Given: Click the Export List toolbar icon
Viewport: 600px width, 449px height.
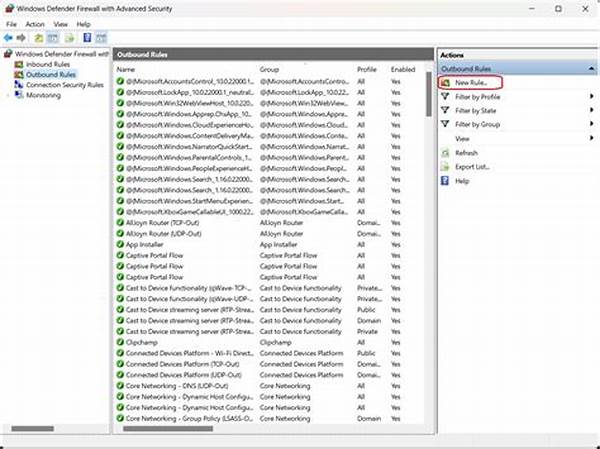Looking at the screenshot, I should 69,38.
